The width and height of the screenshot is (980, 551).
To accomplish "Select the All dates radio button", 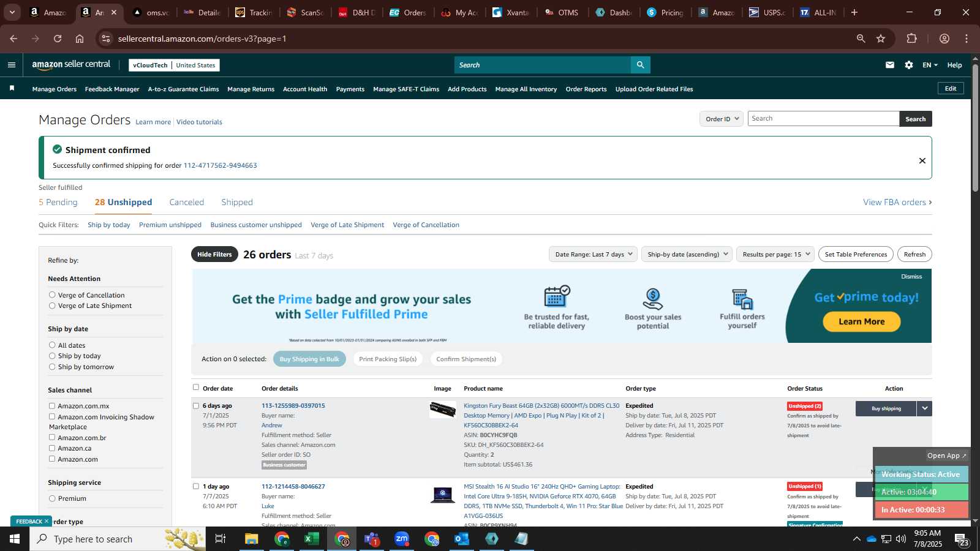I will pyautogui.click(x=52, y=345).
